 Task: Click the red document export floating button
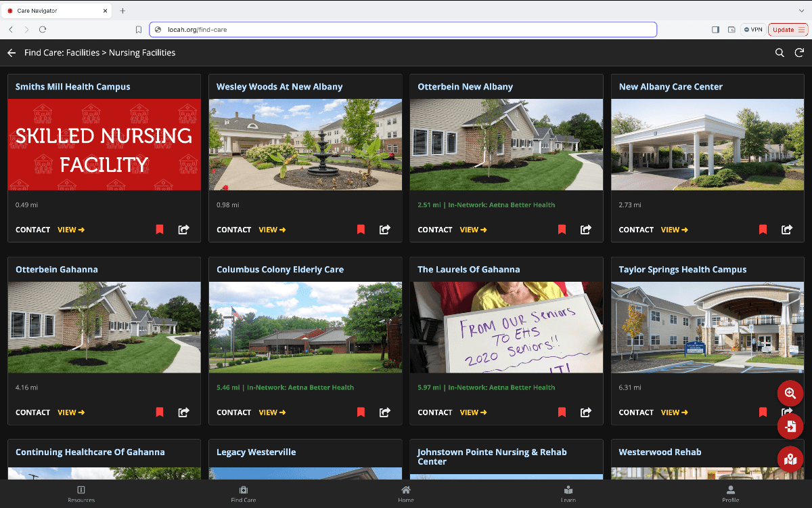[x=790, y=426]
